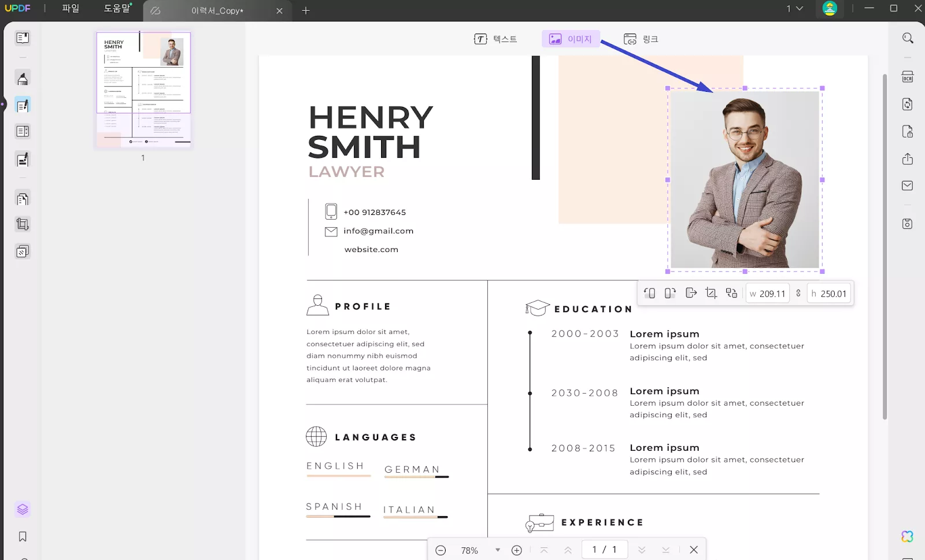Close the bottom navigation bar
Screen dimensions: 925x560
[x=694, y=550]
